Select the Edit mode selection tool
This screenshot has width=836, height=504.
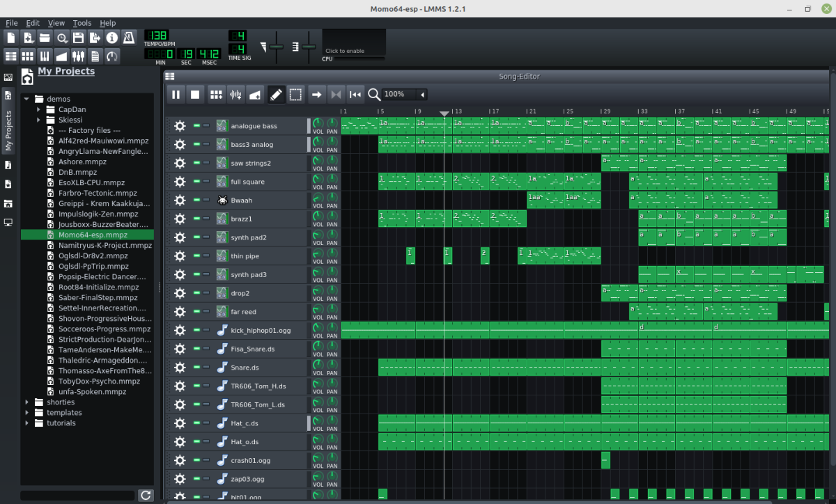[295, 94]
